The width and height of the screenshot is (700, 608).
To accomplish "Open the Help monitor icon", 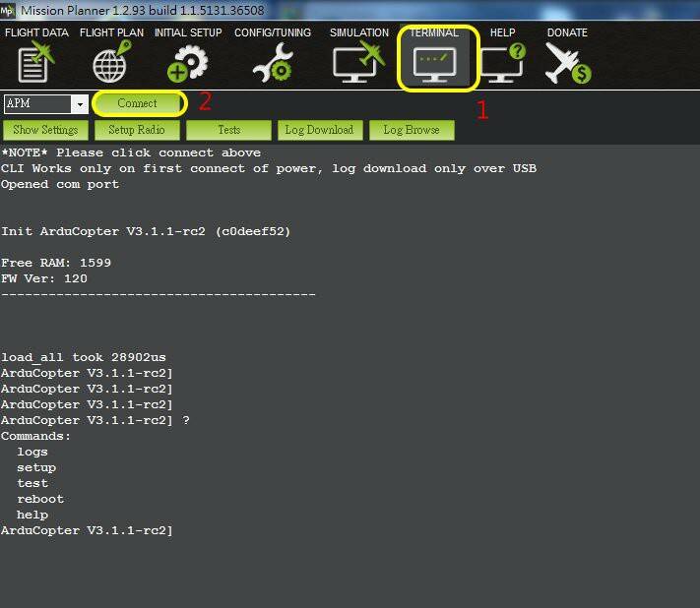I will coord(503,63).
